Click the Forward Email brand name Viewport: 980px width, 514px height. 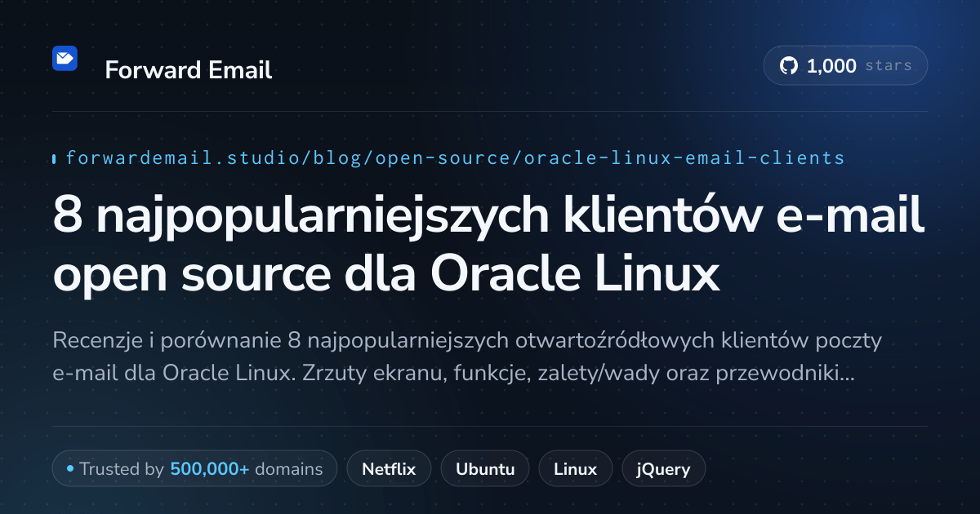189,70
